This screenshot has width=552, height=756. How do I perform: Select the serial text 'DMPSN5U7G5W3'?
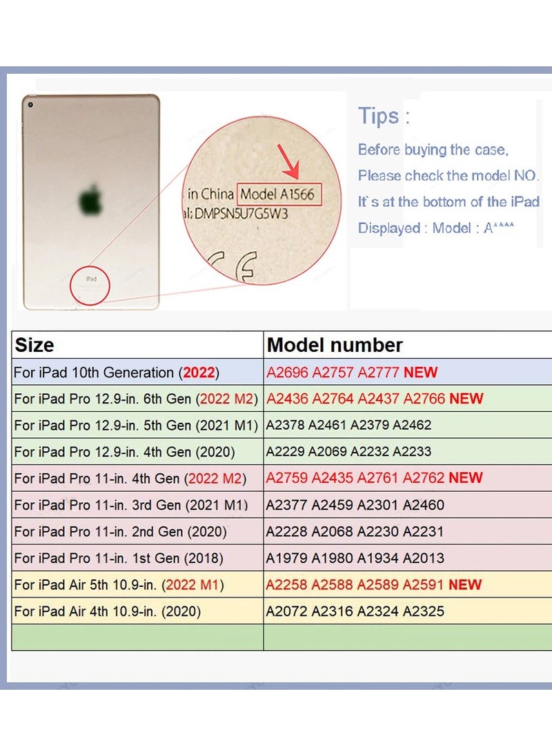pyautogui.click(x=241, y=213)
